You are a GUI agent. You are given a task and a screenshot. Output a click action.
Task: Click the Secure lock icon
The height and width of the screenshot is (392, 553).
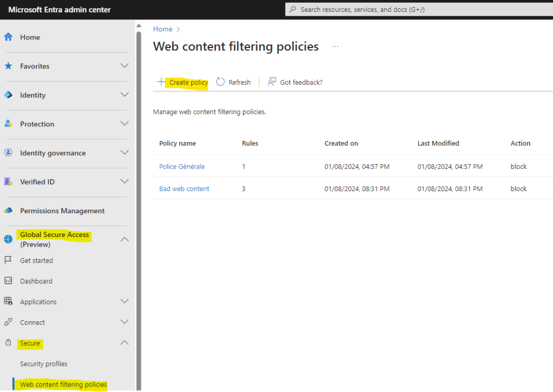(x=8, y=342)
